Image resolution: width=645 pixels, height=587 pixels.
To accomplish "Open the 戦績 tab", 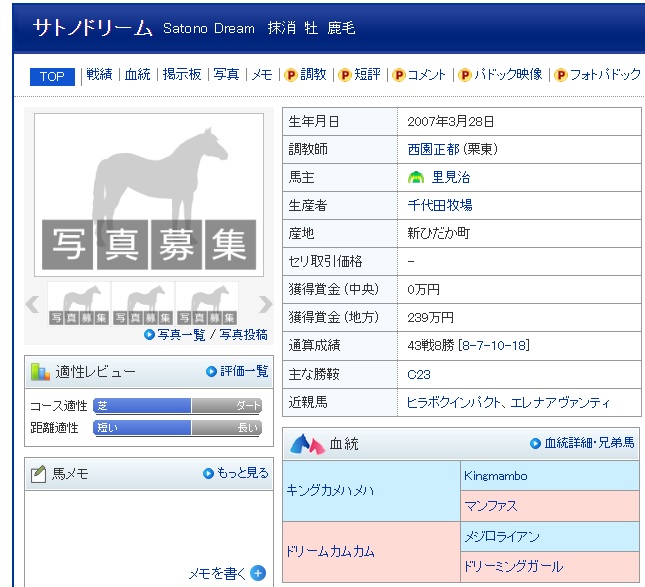I will (99, 75).
